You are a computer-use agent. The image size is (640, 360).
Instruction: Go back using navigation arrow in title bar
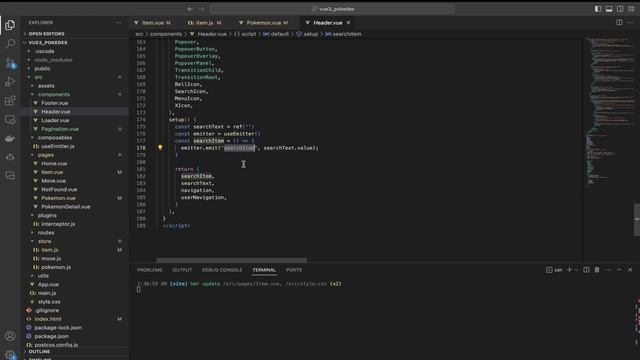190,9
